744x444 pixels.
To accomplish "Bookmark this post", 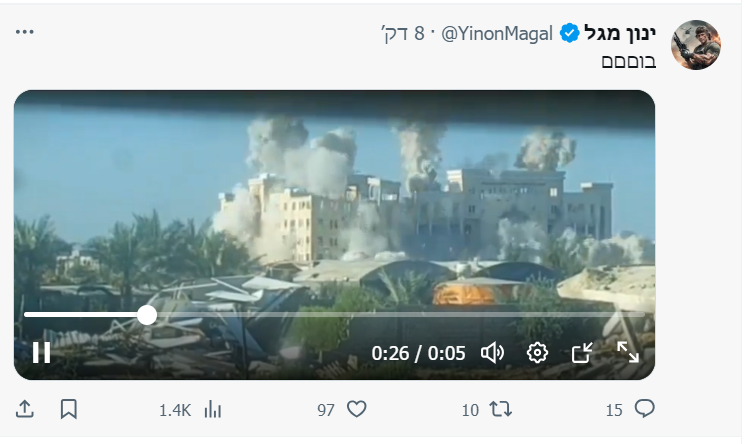I will (69, 409).
